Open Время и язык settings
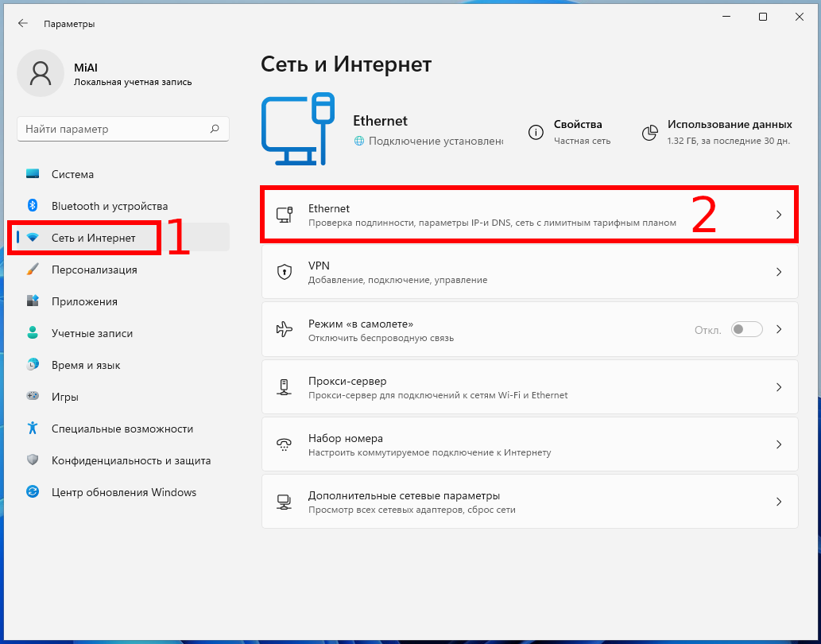 123,365
